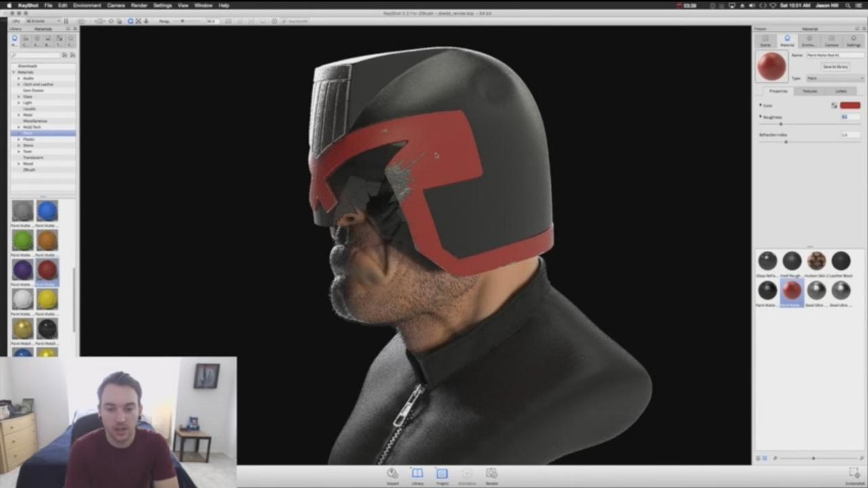Toggle the Project panel from bottom toolbar
The height and width of the screenshot is (488, 868).
pyautogui.click(x=442, y=475)
